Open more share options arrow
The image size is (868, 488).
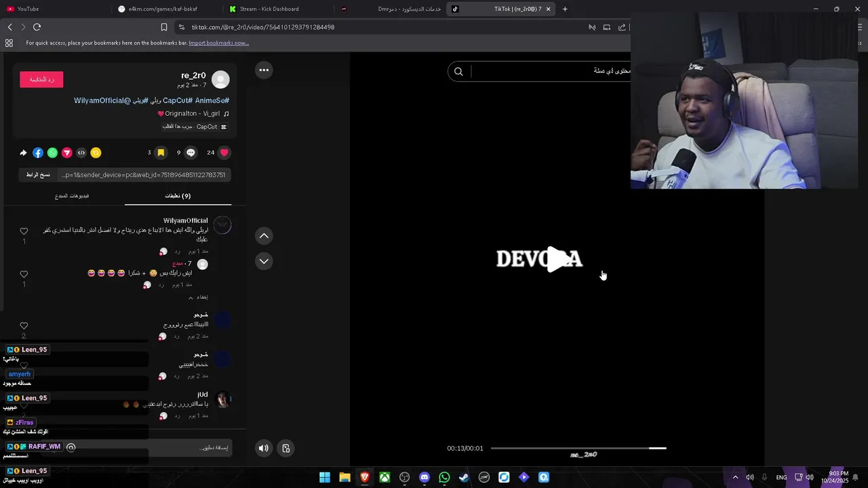pos(23,152)
